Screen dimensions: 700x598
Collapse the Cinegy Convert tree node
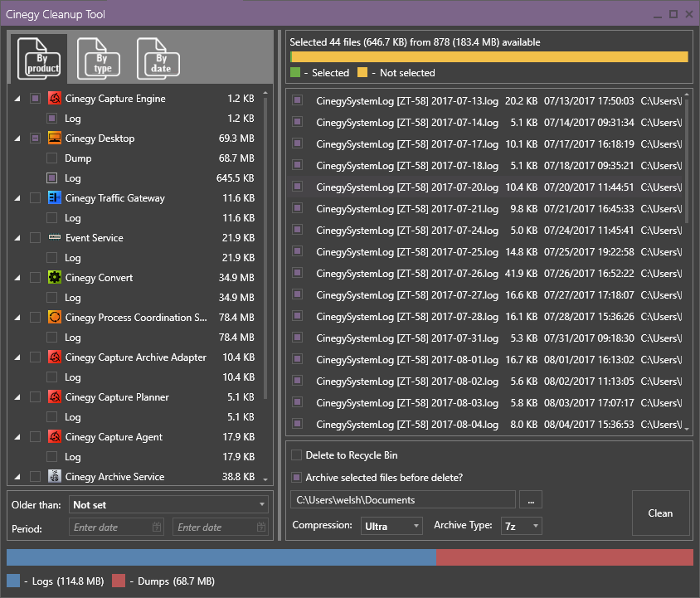(17, 278)
